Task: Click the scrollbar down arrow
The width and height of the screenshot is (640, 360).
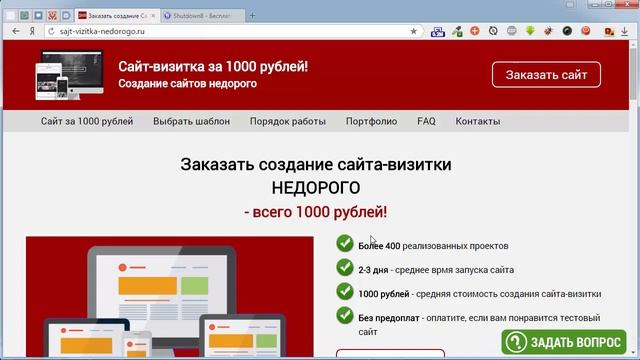Action: [633, 352]
